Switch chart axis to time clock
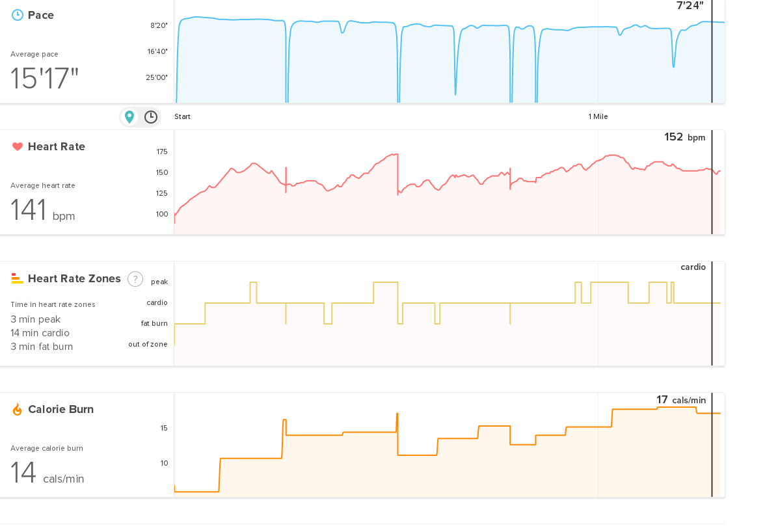The width and height of the screenshot is (765, 532). pos(151,117)
